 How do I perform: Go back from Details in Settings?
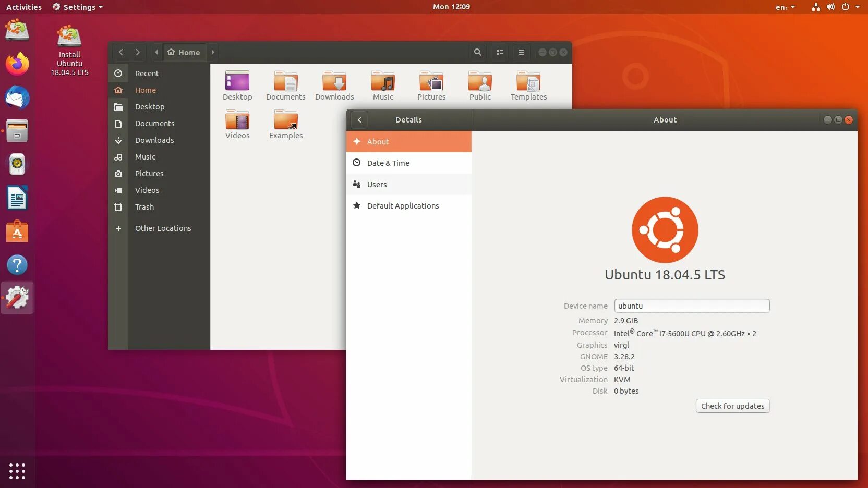(x=359, y=120)
